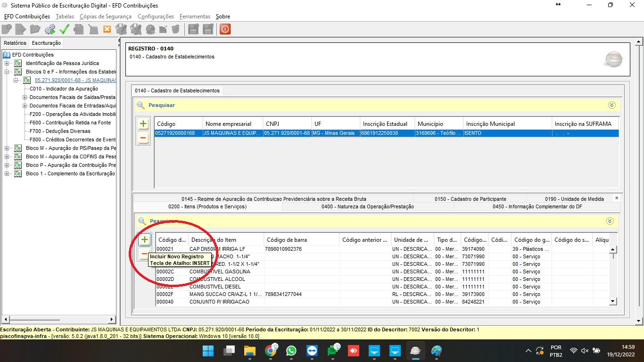Add new record with green plus in items table

[x=144, y=239]
